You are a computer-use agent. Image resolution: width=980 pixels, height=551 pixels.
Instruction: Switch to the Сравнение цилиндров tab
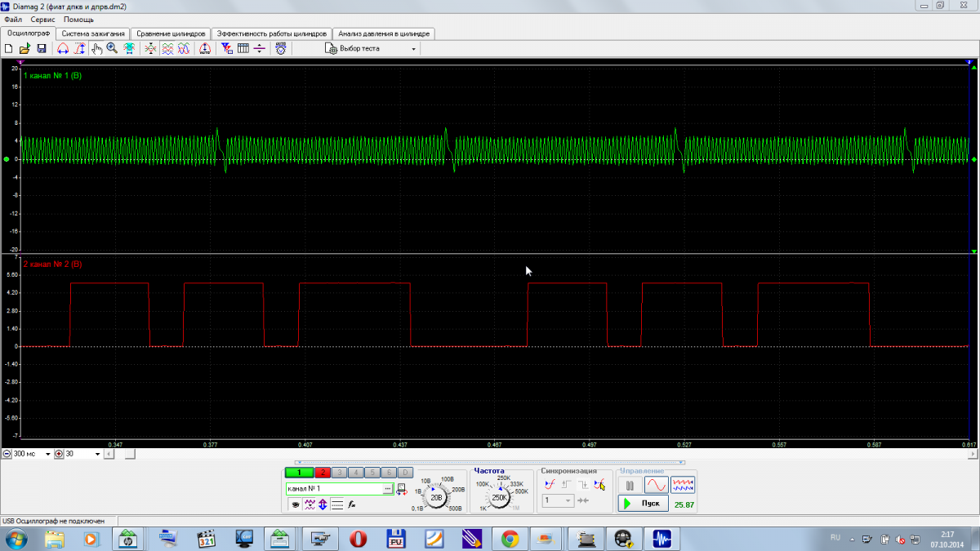pyautogui.click(x=171, y=33)
